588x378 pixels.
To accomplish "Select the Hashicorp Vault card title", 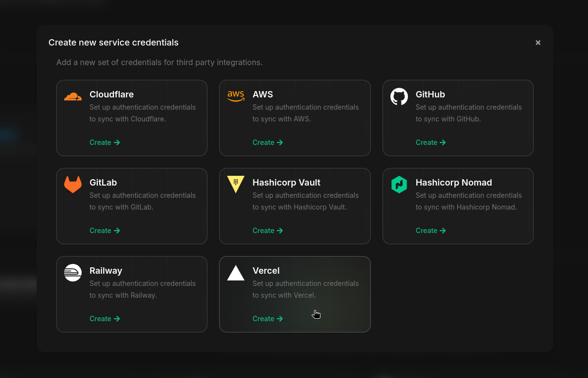I will (x=287, y=183).
